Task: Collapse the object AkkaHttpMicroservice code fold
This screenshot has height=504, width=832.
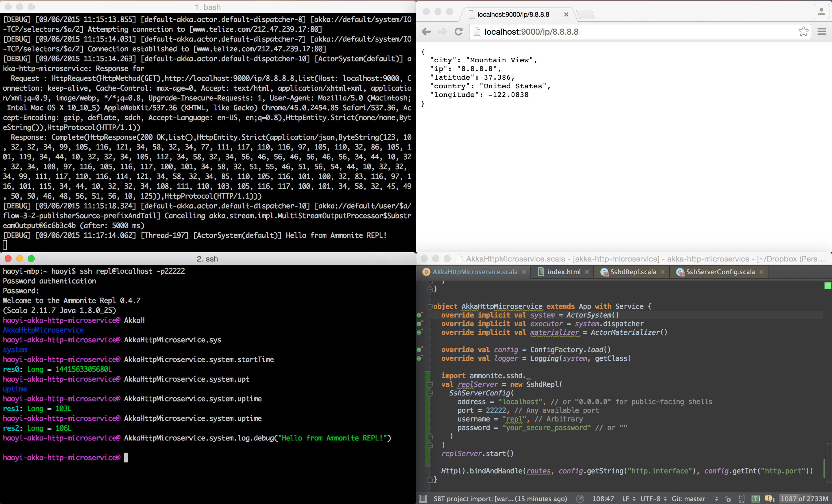Action: [x=430, y=307]
